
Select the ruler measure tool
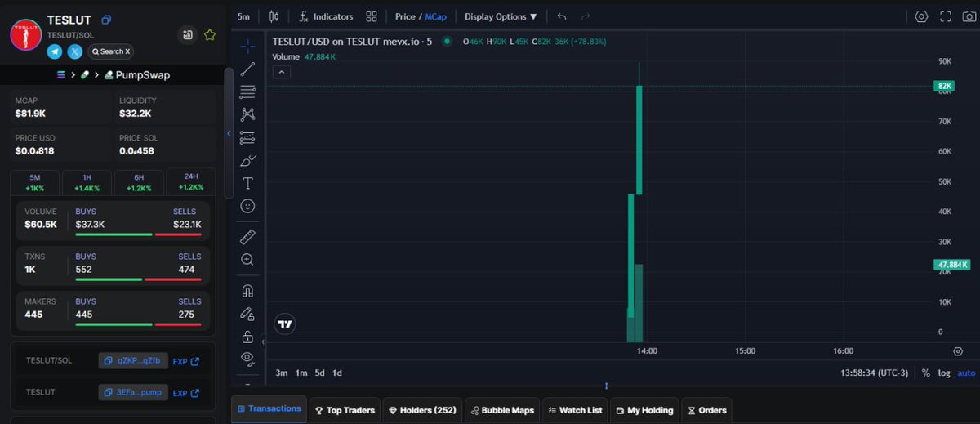coord(248,237)
